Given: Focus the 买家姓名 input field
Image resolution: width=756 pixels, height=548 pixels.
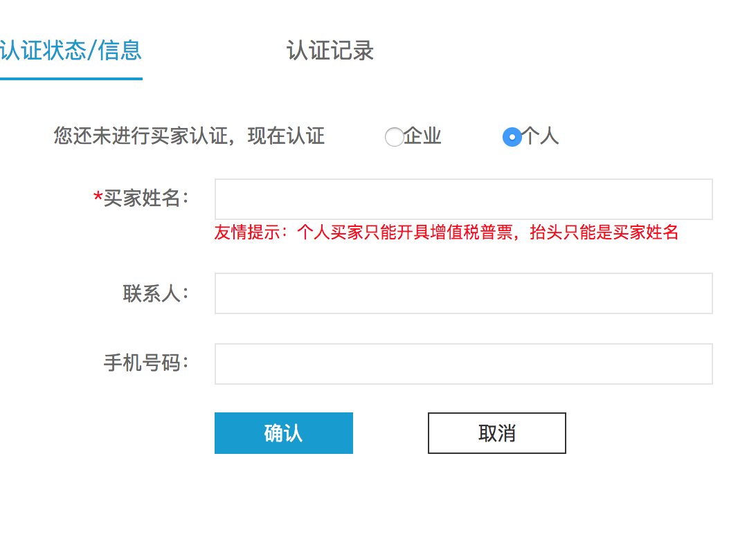Looking at the screenshot, I should (x=463, y=199).
